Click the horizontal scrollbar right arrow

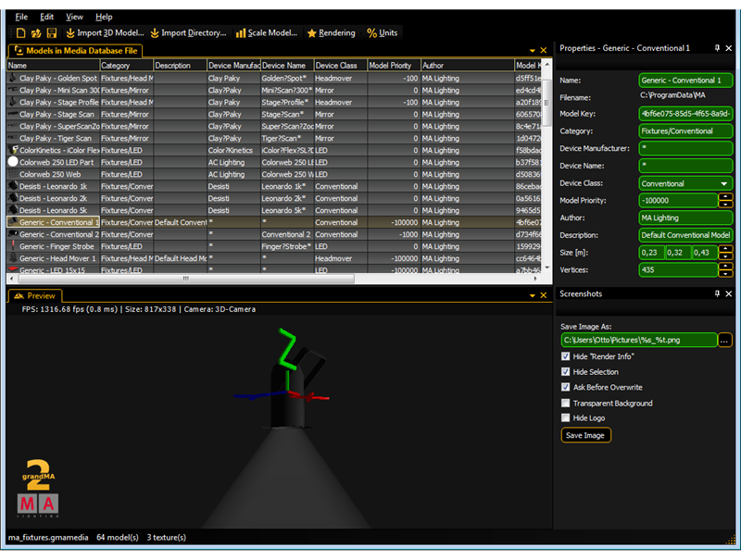(x=535, y=279)
